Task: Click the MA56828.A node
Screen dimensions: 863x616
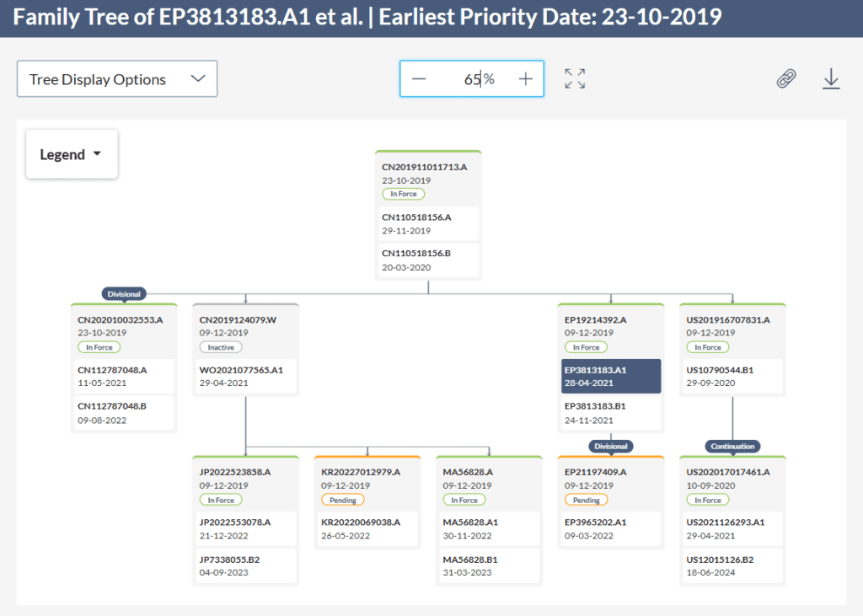Action: coord(490,471)
